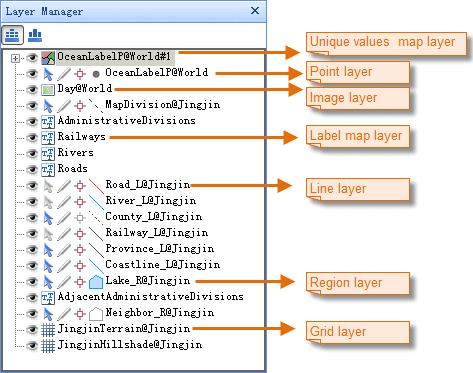Click image layer icon of Day@World
The height and width of the screenshot is (373, 473).
48,90
